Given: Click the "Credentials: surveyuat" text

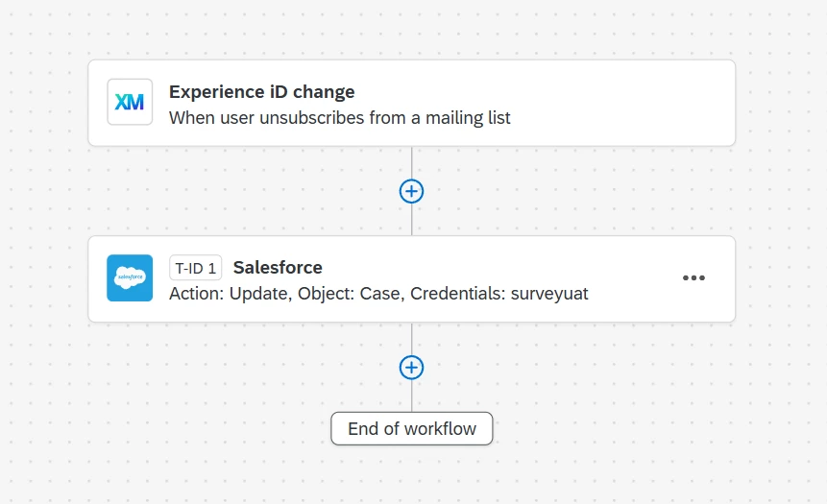Looking at the screenshot, I should (499, 294).
